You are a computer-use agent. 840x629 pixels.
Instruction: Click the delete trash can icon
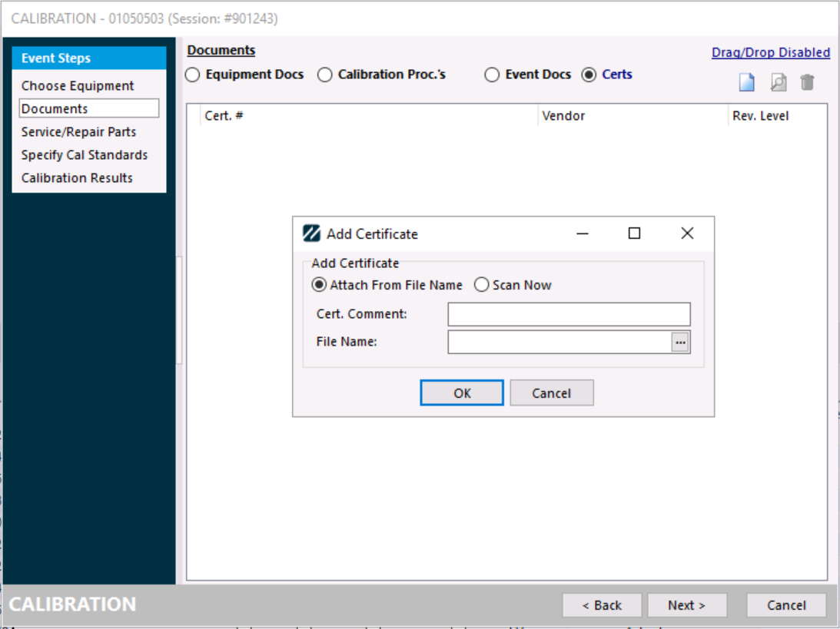[x=807, y=83]
